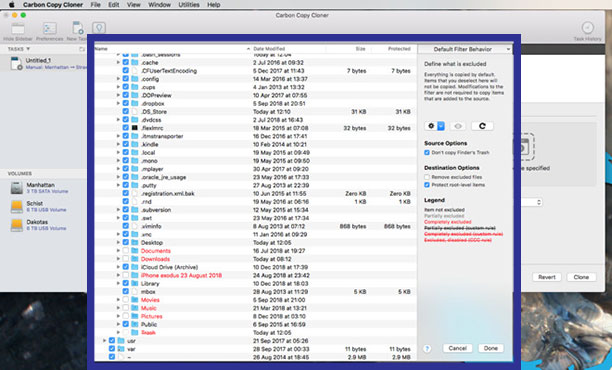Click the eye preview icon button
This screenshot has width=612, height=370.
click(458, 126)
